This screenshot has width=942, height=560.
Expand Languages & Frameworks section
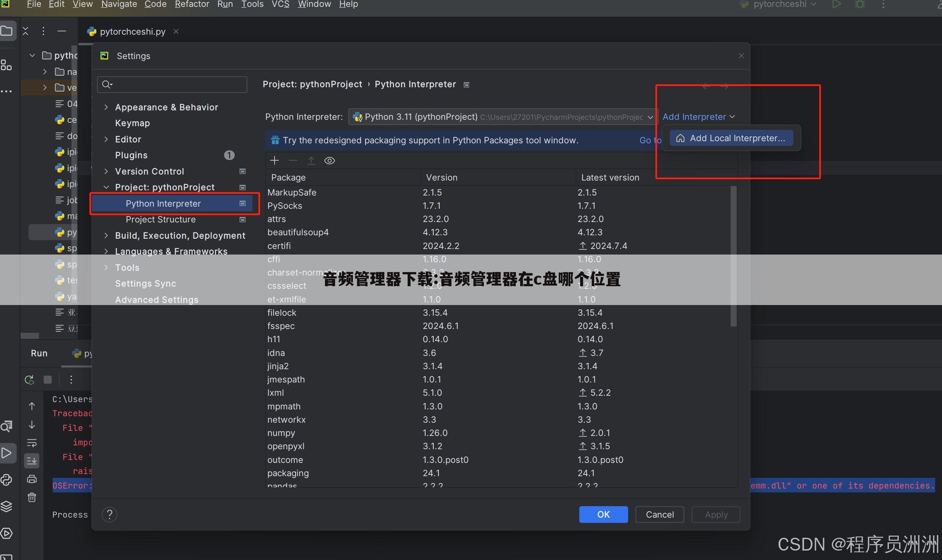106,252
